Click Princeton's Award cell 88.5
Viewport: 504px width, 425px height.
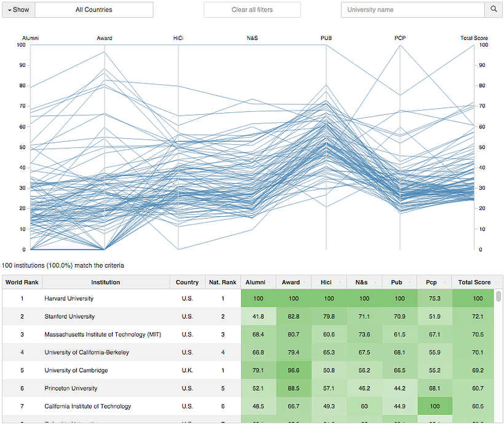click(294, 388)
